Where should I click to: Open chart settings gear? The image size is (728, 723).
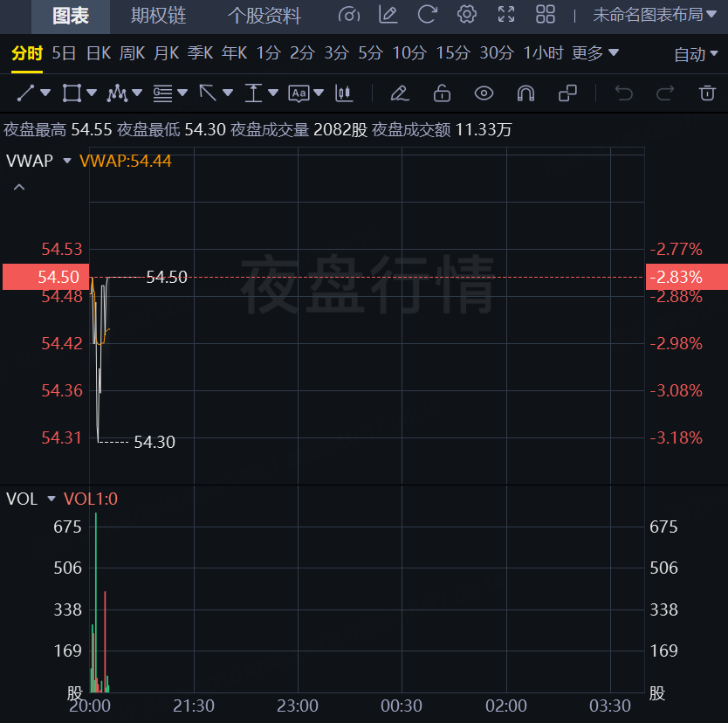(x=467, y=15)
